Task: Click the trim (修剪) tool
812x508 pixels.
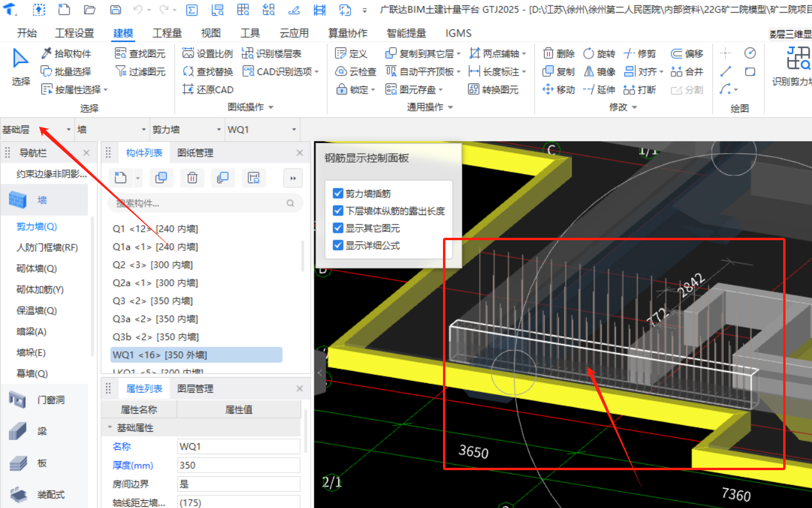Action: 640,53
